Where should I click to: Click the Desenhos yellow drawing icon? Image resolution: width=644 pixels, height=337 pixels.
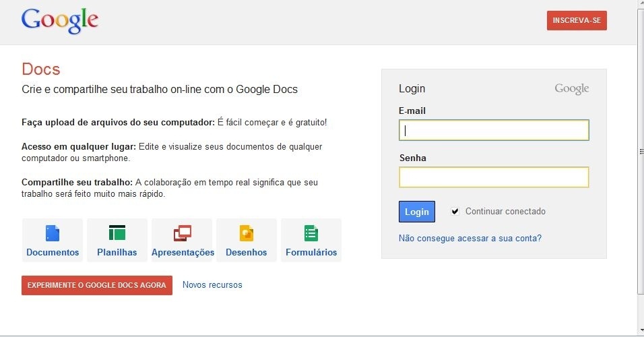tap(247, 233)
